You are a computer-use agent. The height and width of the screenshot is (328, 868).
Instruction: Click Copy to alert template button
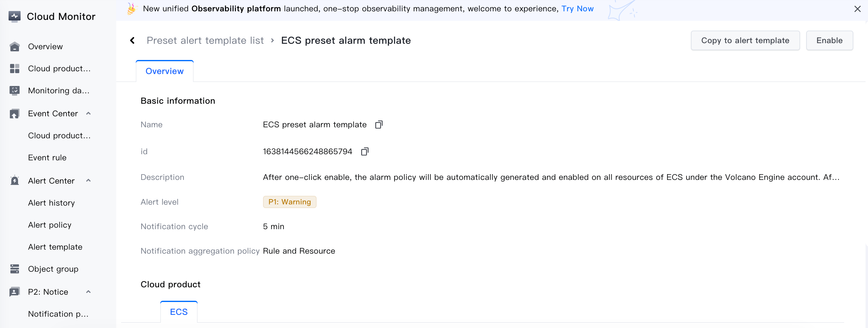pyautogui.click(x=745, y=40)
